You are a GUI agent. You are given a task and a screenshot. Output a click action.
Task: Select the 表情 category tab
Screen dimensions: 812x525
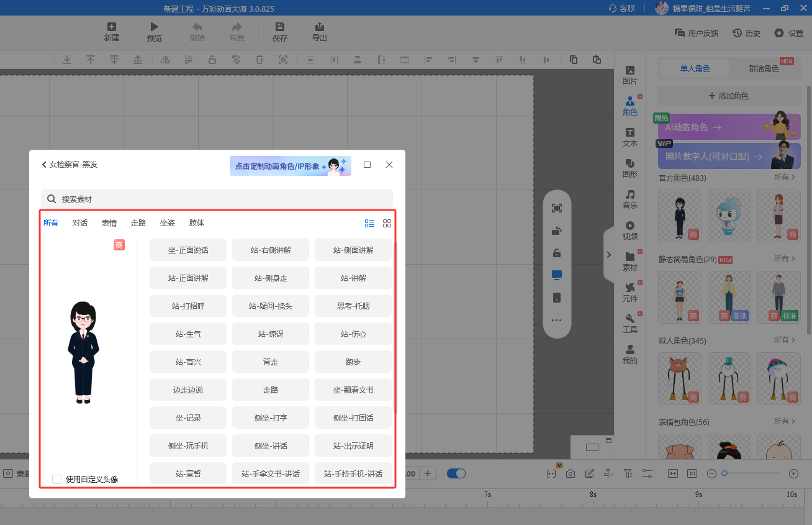(x=109, y=223)
